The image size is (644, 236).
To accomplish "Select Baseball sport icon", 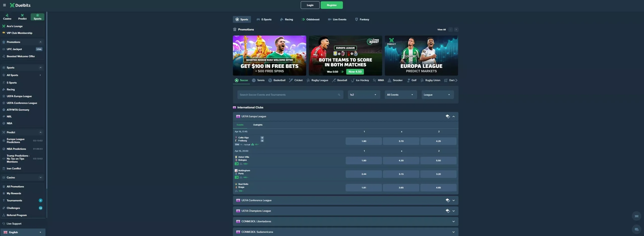I will (334, 80).
